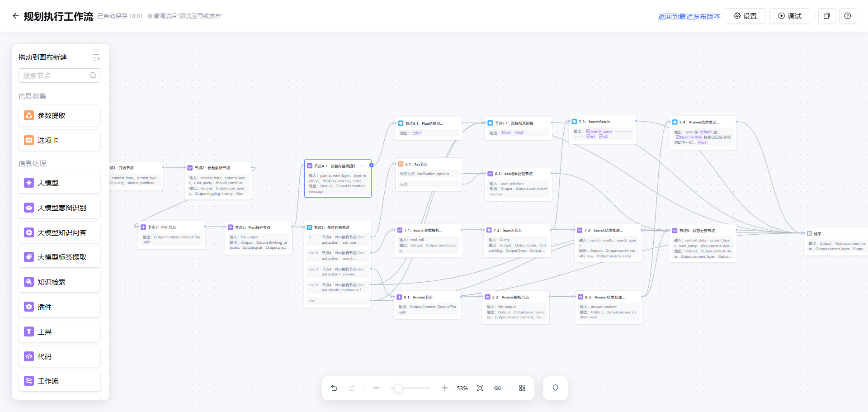The height and width of the screenshot is (412, 868).
Task: Collapse the node panel sidebar
Action: click(x=96, y=57)
